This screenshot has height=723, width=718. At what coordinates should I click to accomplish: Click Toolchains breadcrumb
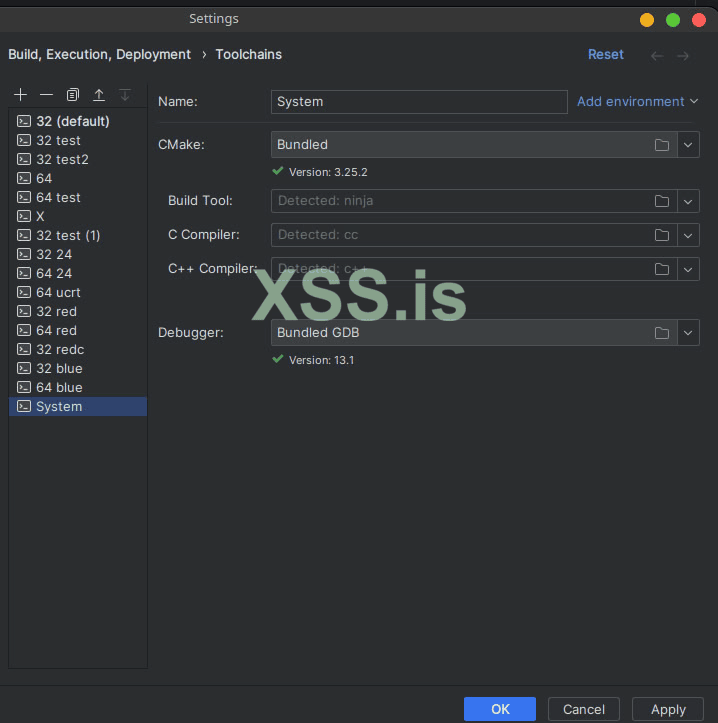249,54
